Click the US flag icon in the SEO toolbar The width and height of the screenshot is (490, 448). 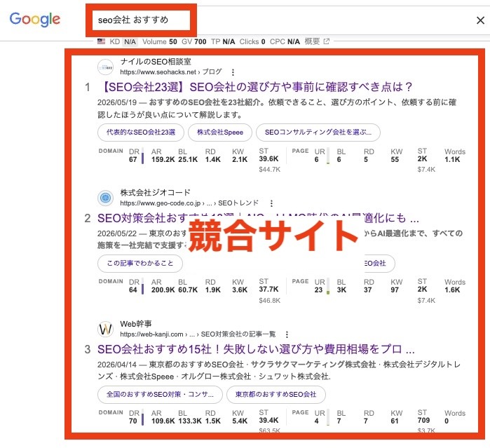point(101,41)
